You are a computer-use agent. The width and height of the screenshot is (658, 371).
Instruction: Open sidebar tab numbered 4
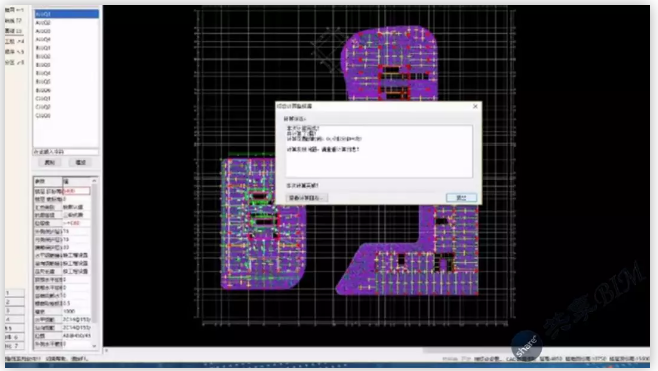(14, 41)
